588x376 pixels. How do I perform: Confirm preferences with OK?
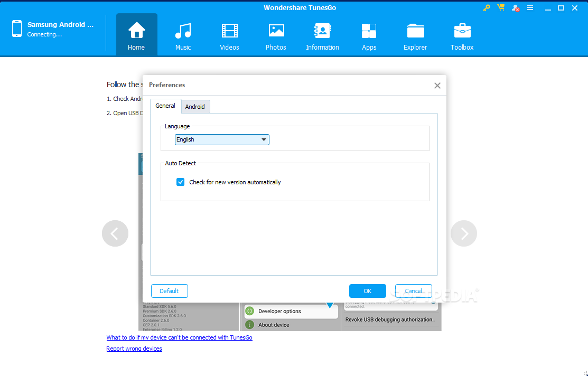point(368,291)
